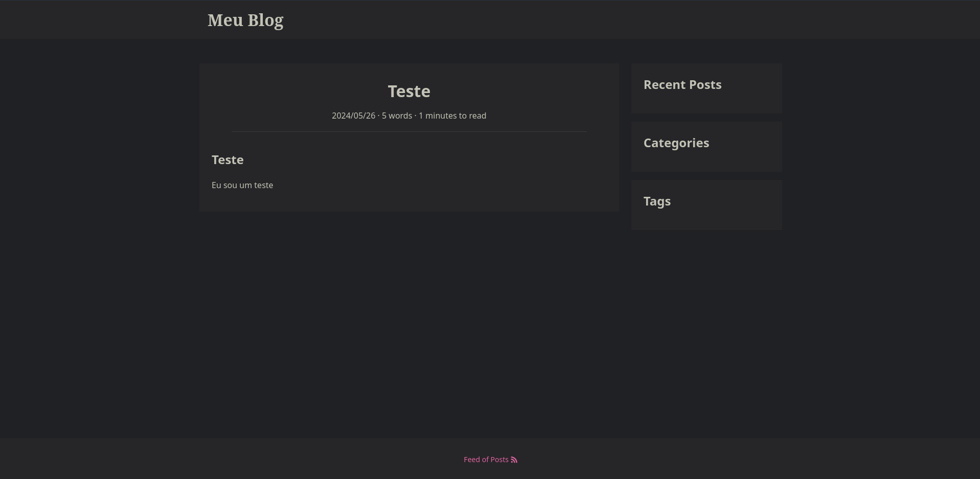Click the post date 2024/05/26
The height and width of the screenshot is (479, 980).
click(x=353, y=116)
